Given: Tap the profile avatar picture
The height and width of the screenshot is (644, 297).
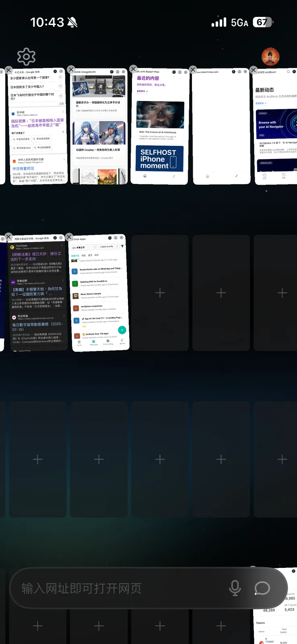Looking at the screenshot, I should click(x=270, y=57).
